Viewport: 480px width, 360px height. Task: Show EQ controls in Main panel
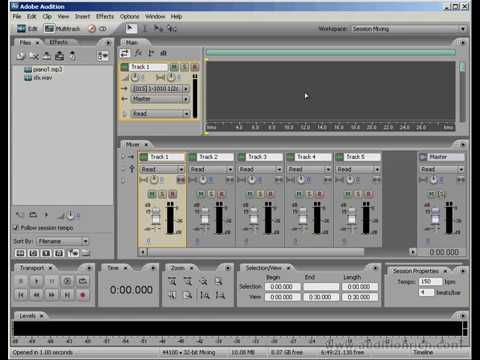coord(163,53)
